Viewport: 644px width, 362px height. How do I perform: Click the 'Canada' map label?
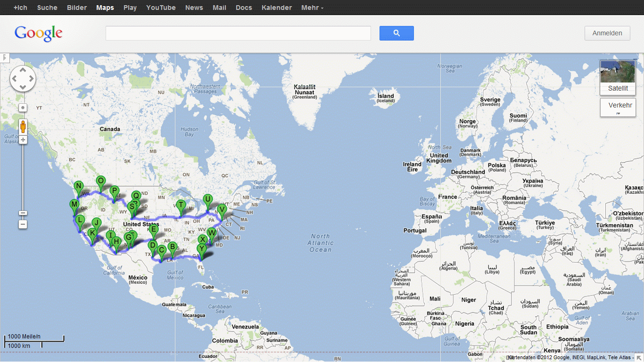point(110,129)
